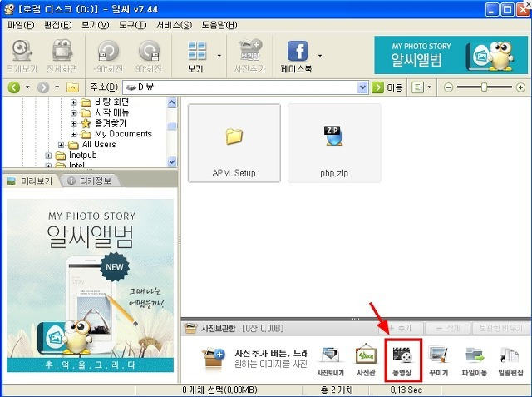Open the 보기 view dropdown arrow

pos(219,56)
